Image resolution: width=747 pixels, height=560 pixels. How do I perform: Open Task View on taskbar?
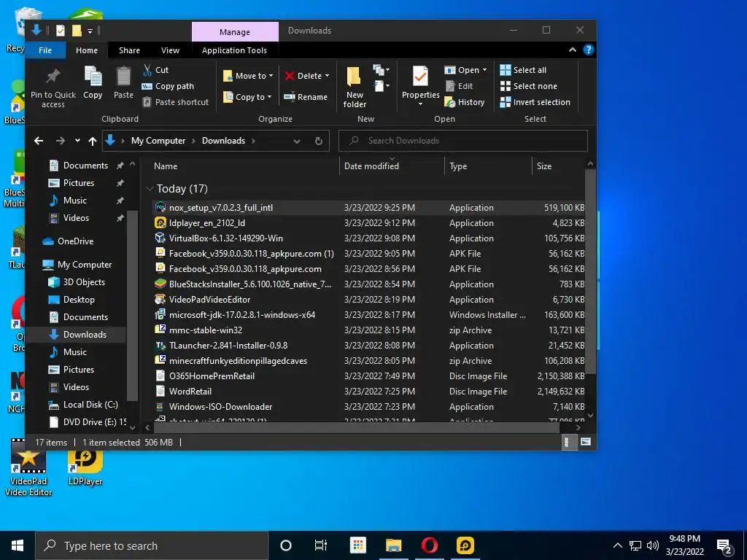[321, 545]
